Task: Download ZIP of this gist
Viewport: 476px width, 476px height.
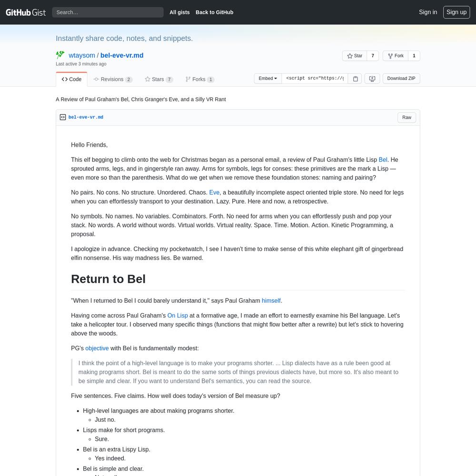Action: (401, 79)
